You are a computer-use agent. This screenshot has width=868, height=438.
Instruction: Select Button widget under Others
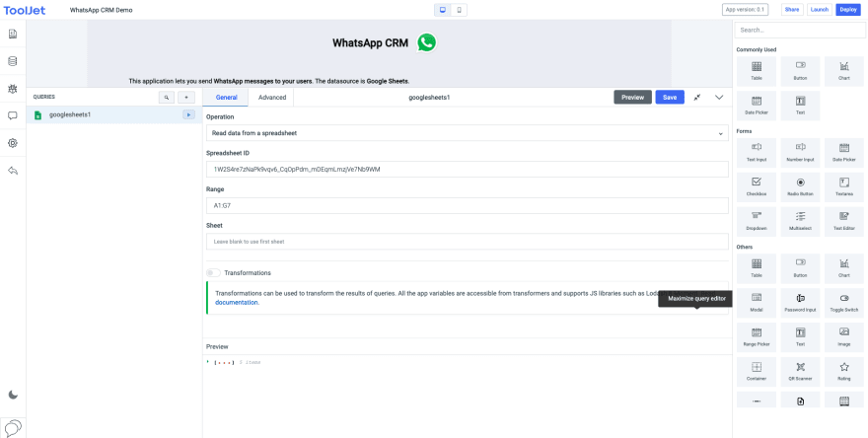[x=801, y=268]
